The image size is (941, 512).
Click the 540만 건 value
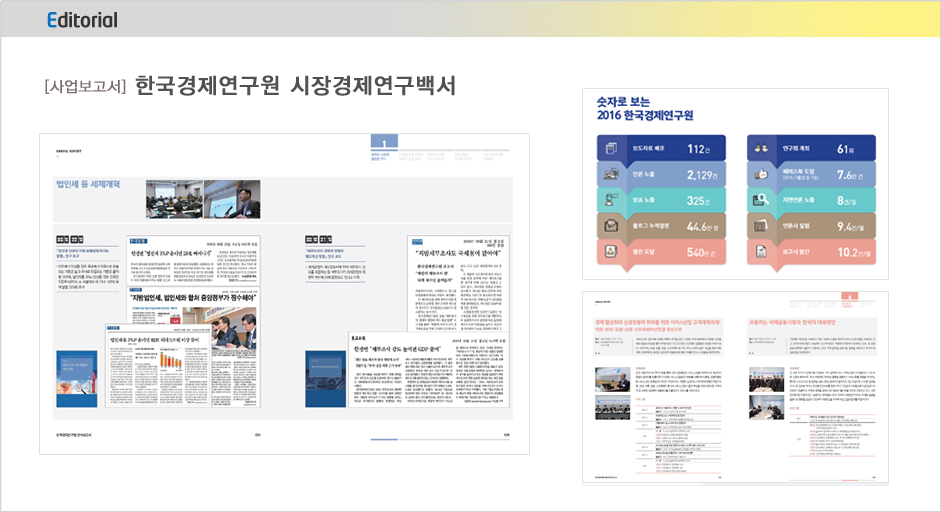701,252
